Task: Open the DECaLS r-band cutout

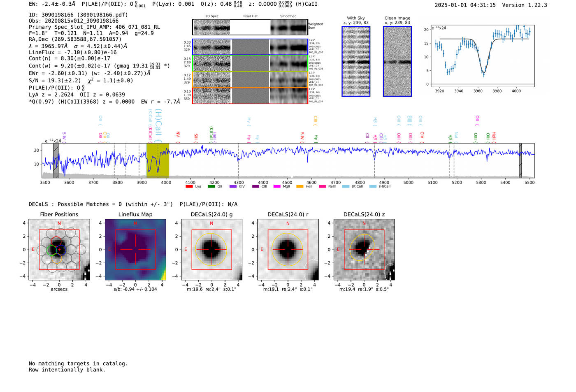Action: pos(288,250)
